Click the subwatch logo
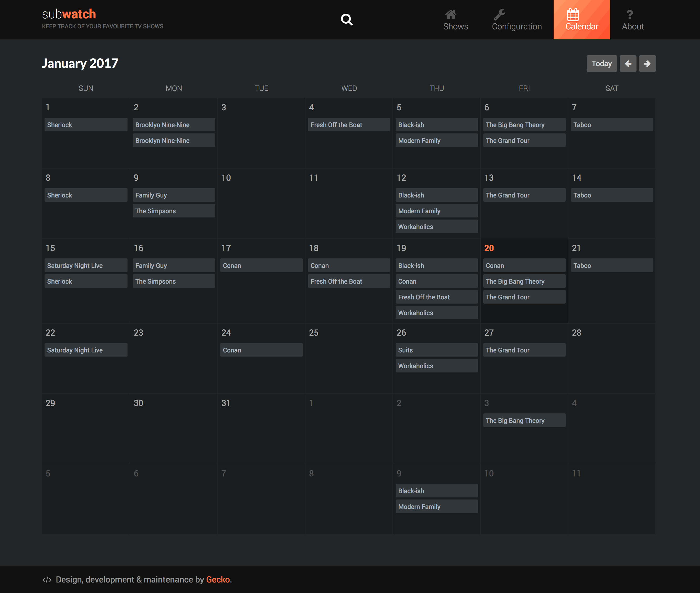Viewport: 700px width, 593px height. (69, 14)
